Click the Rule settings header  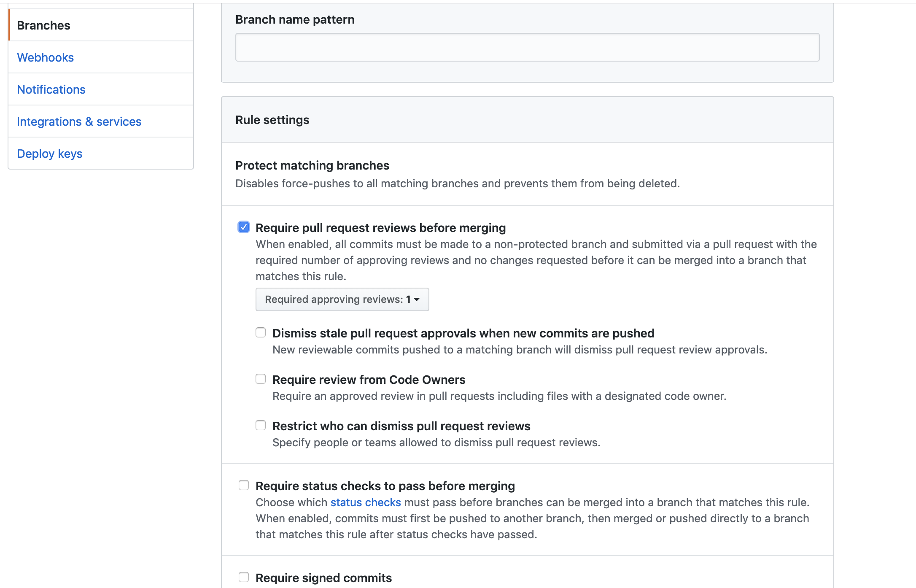(272, 120)
